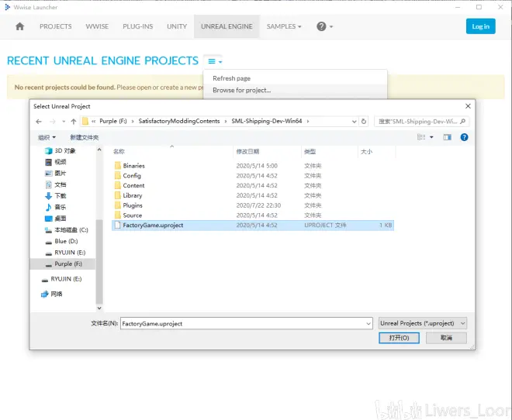Expand the address bar history dropdown
The height and width of the screenshot is (420, 512).
pos(354,122)
